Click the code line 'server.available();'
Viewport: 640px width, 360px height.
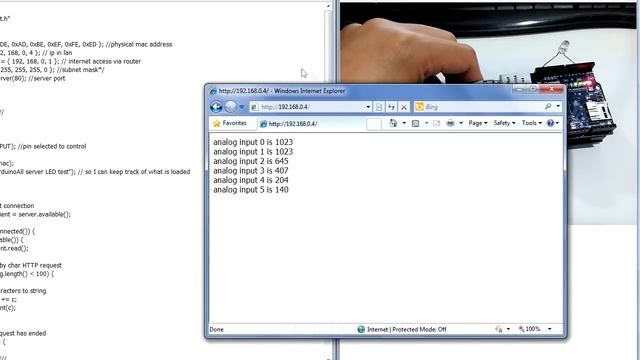pos(44,214)
